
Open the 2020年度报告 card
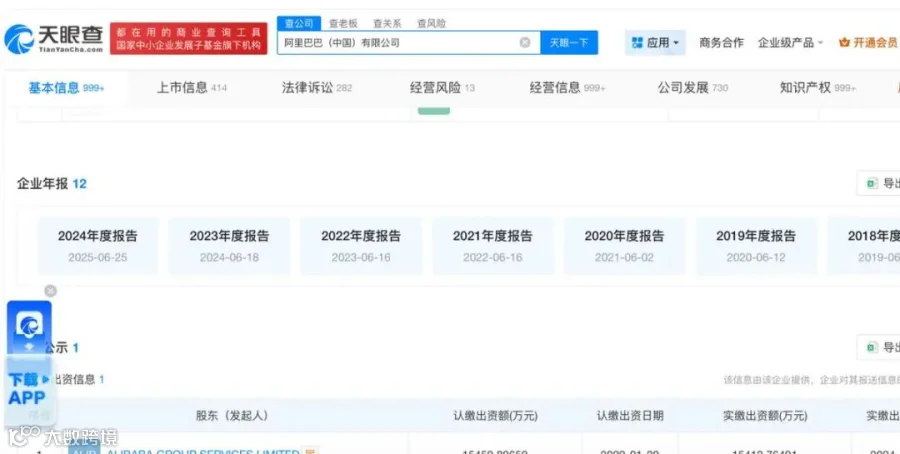point(624,246)
